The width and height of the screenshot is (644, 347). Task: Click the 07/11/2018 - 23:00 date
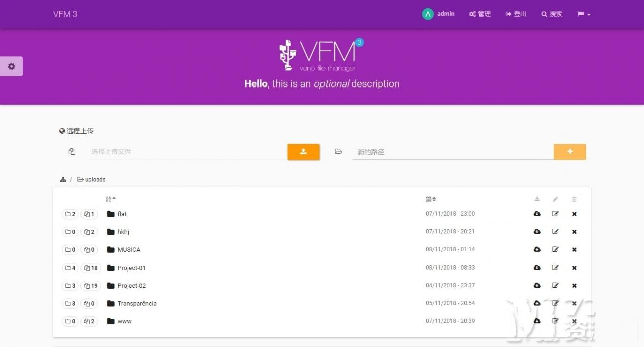point(450,214)
